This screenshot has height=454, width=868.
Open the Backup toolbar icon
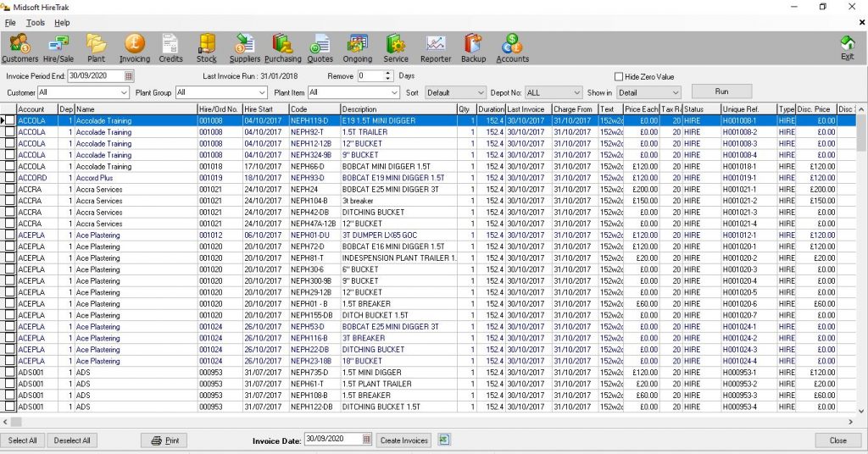[473, 48]
